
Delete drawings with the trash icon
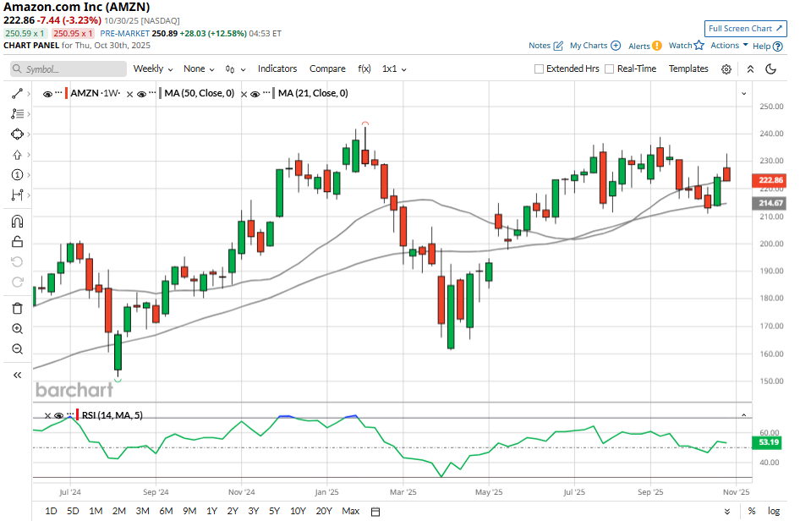coord(17,308)
